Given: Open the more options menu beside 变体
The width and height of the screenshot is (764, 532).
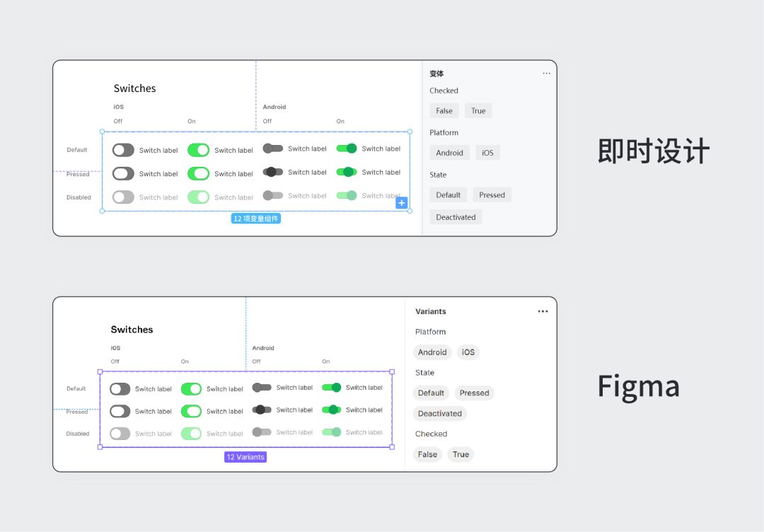Looking at the screenshot, I should (546, 74).
